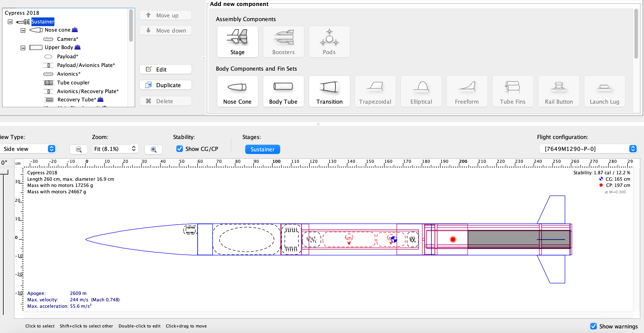Add a Transition component
This screenshot has width=644, height=333.
point(329,92)
